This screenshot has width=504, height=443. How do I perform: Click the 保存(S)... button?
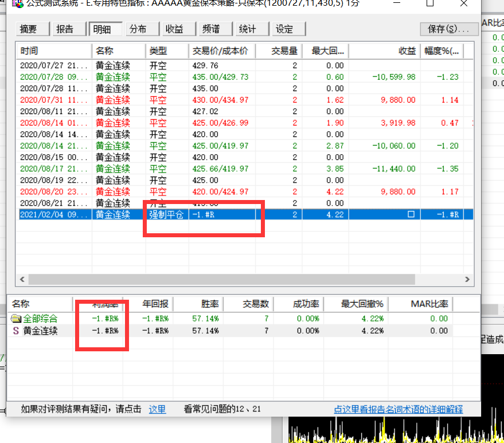click(x=449, y=29)
